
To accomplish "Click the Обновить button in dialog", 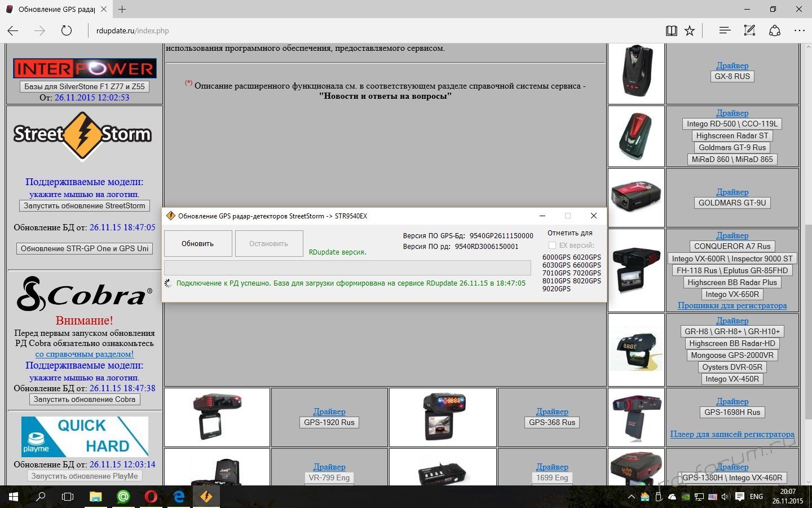I will click(198, 244).
